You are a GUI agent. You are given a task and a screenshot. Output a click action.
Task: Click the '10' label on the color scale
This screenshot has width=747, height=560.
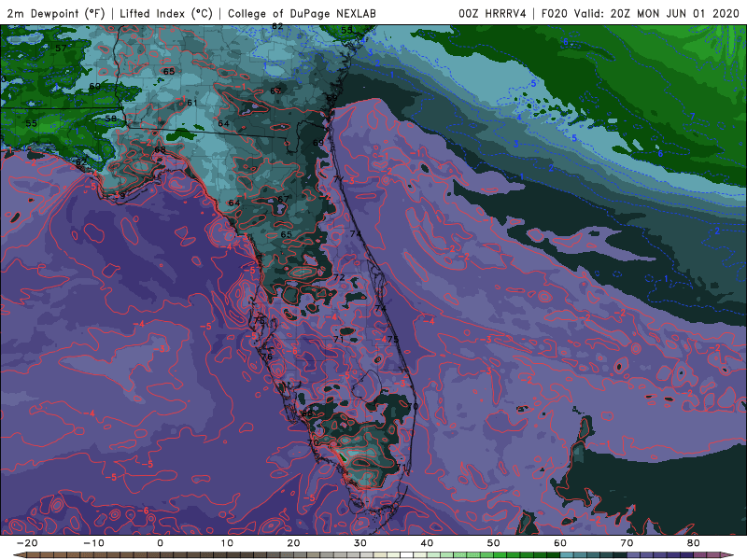227,543
